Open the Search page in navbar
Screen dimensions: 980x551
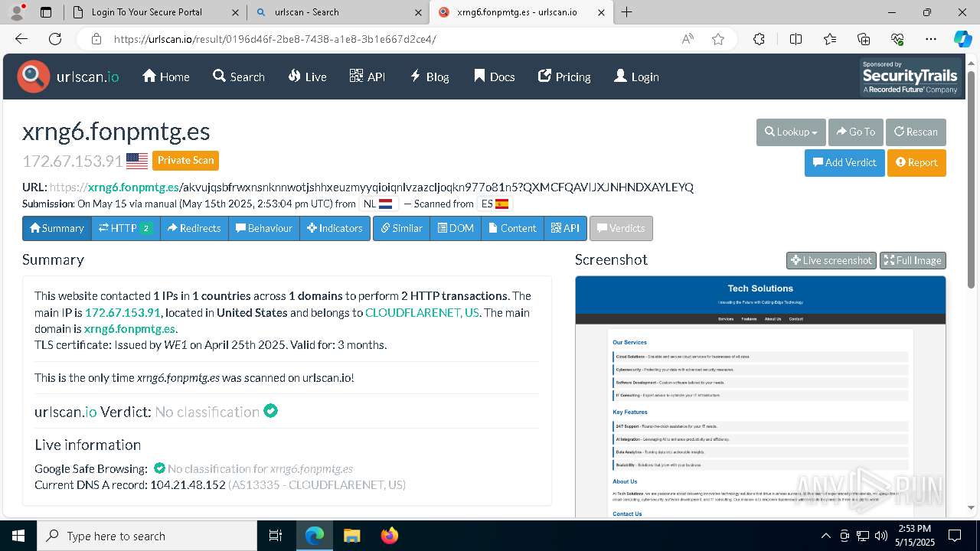point(238,77)
